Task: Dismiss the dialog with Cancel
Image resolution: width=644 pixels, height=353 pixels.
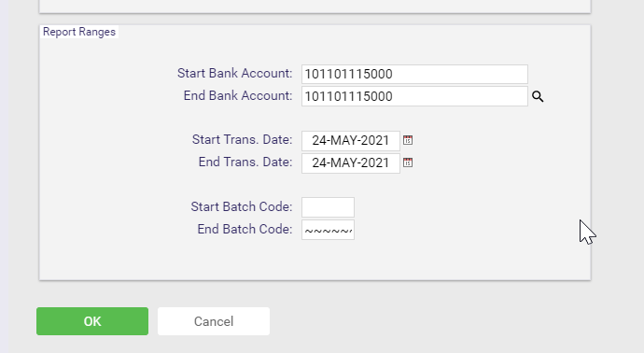Action: pyautogui.click(x=214, y=321)
